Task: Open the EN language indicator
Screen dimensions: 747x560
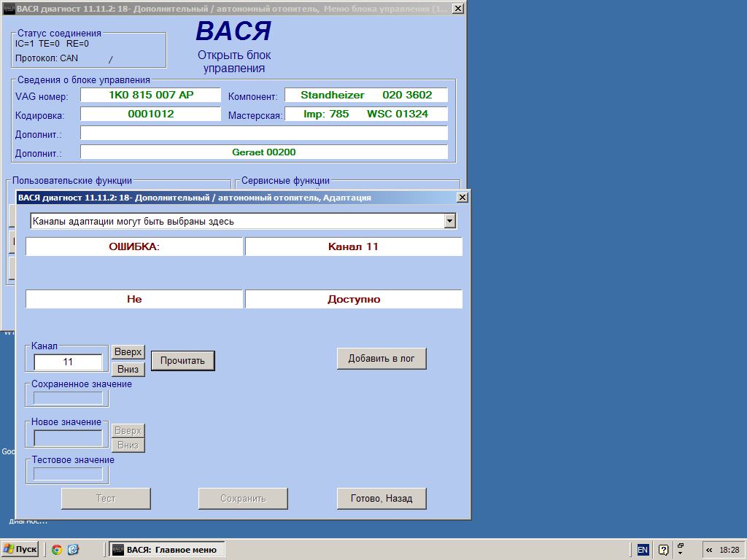Action: pos(643,550)
